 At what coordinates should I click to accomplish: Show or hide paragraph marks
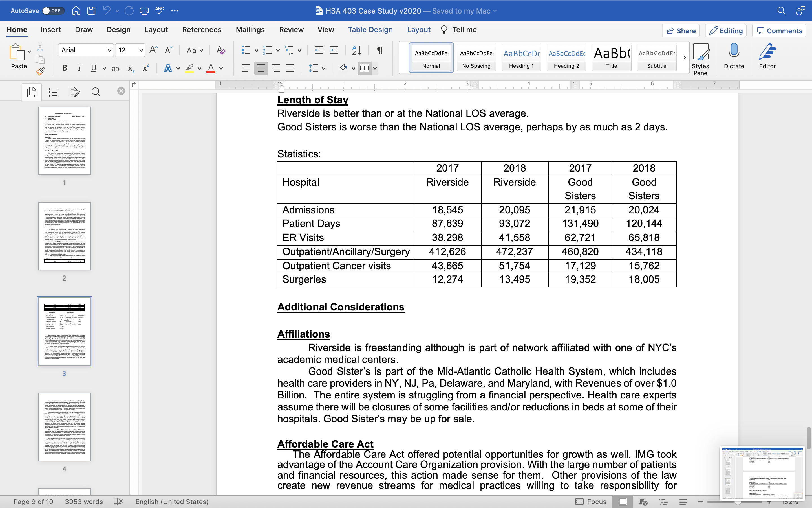click(x=380, y=50)
